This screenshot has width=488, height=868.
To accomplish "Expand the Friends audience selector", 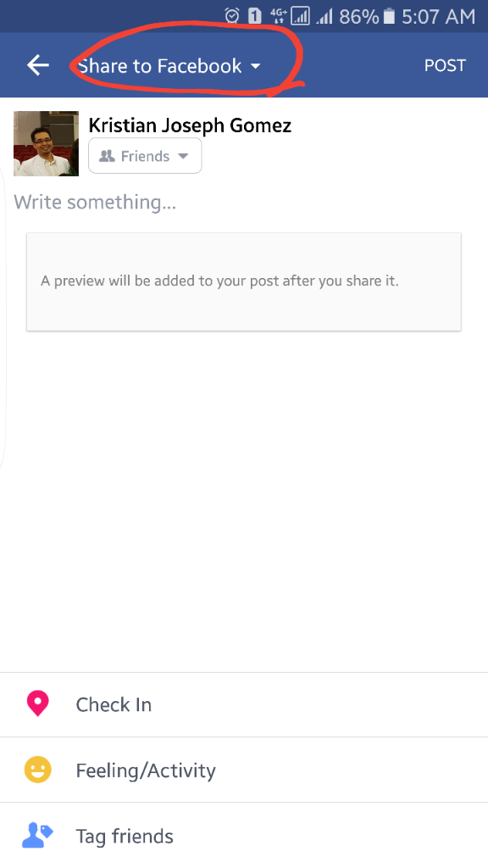I will 145,156.
